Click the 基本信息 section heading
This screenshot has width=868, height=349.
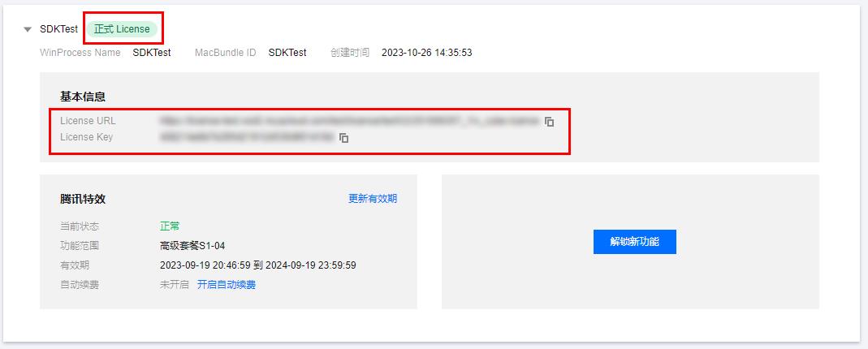coord(83,97)
